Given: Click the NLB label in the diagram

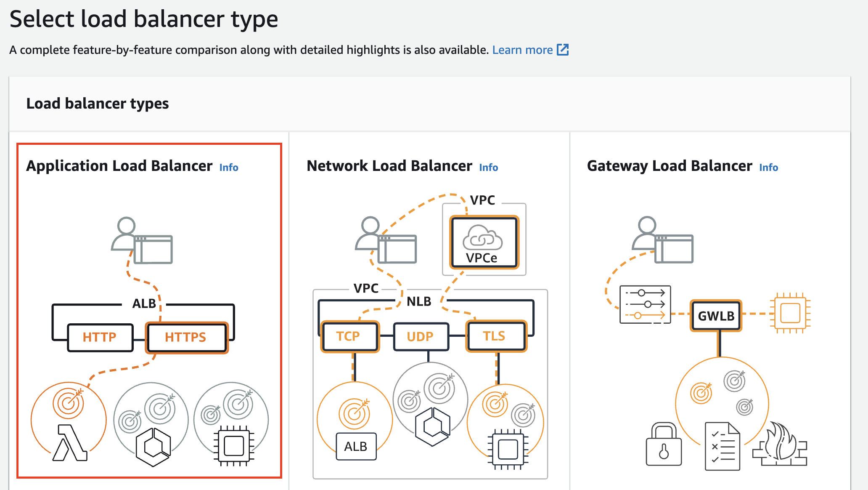Looking at the screenshot, I should [x=419, y=301].
